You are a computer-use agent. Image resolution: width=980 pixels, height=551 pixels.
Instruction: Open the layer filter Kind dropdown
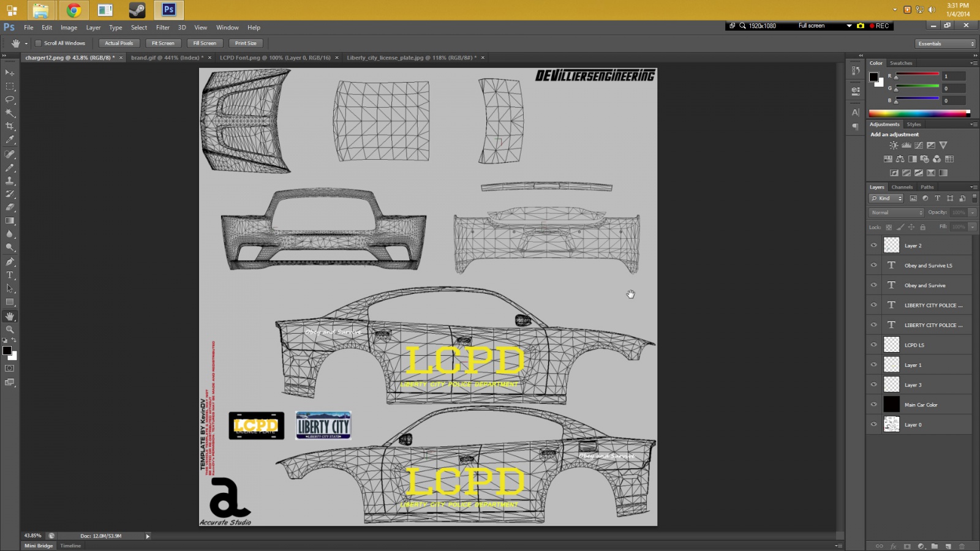[x=886, y=198]
